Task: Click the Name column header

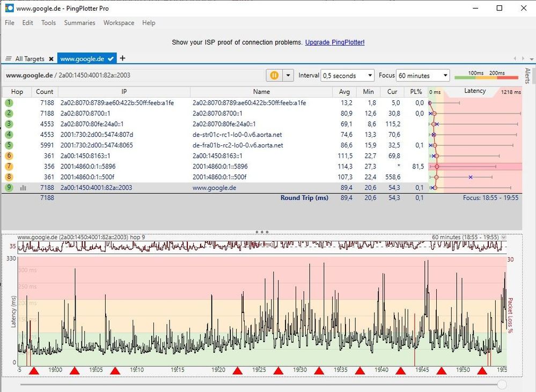Action: click(x=261, y=92)
